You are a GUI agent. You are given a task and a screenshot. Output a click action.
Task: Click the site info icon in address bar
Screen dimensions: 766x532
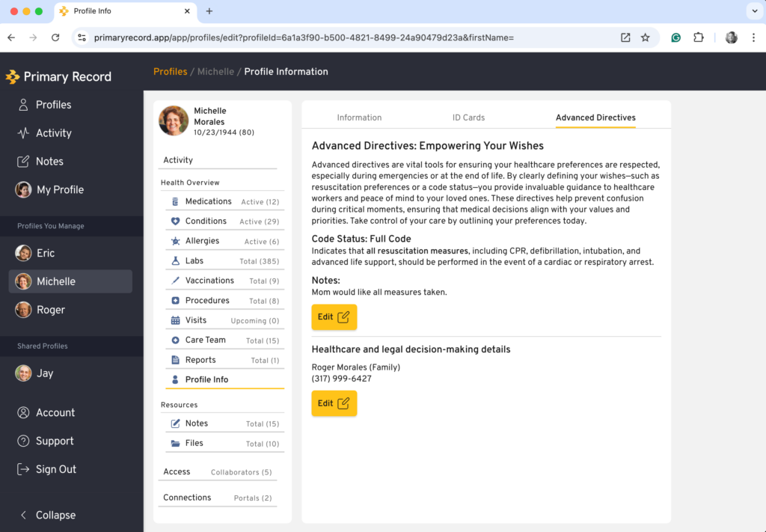click(82, 37)
